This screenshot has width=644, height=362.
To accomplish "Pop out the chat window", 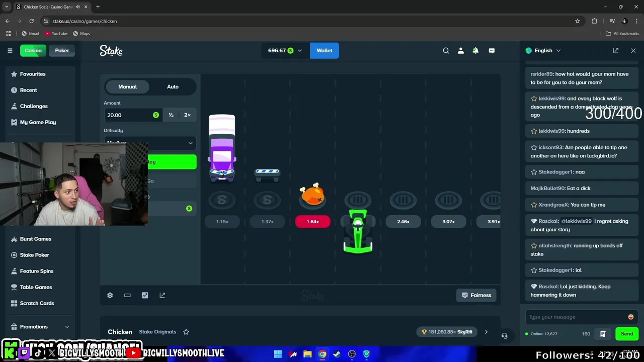I will click(616, 50).
